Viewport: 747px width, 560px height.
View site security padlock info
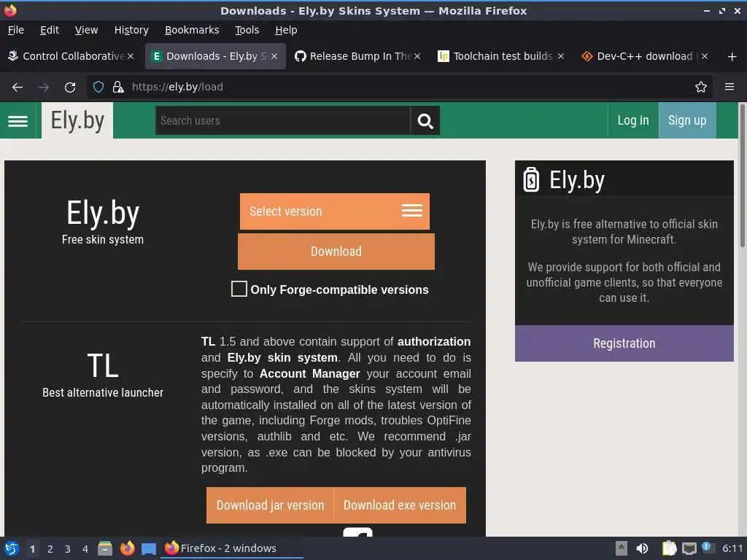coord(117,87)
